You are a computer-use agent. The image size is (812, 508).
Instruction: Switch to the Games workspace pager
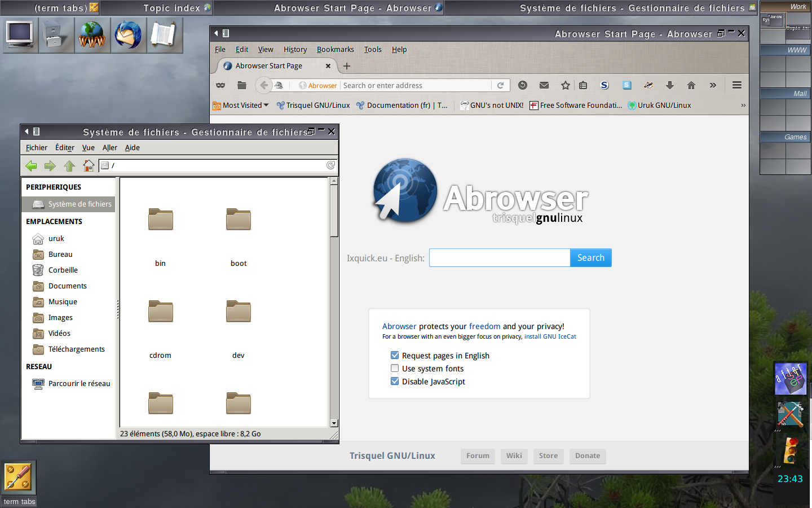(x=785, y=137)
